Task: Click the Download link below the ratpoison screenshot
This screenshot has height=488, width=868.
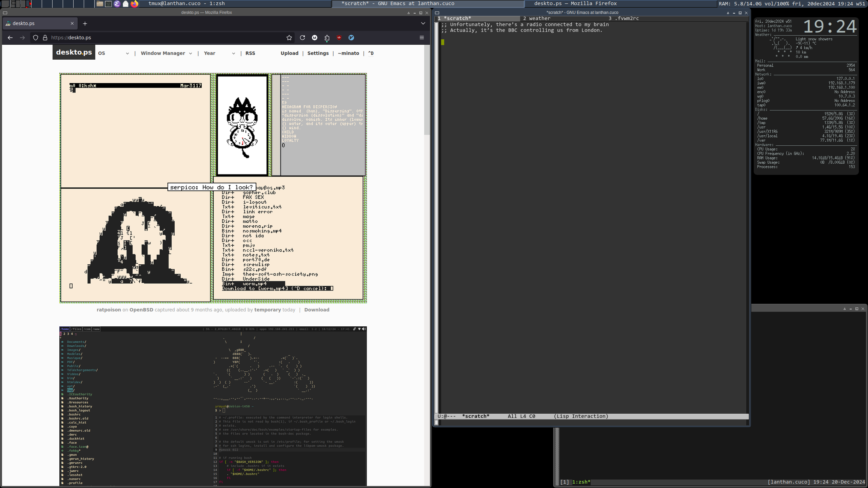Action: tap(316, 310)
